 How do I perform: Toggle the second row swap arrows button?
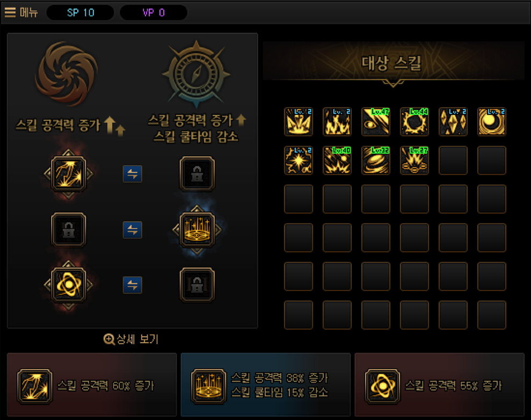pyautogui.click(x=132, y=230)
